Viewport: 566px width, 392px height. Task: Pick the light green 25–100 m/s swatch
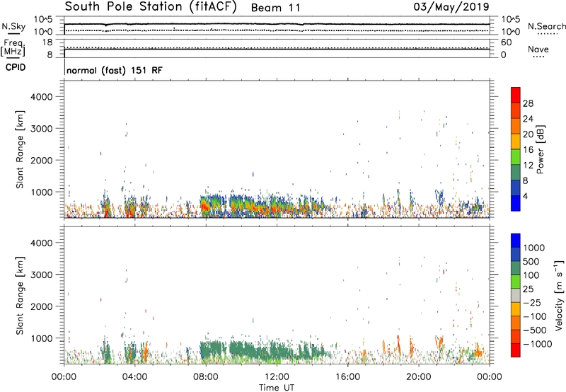(516, 282)
